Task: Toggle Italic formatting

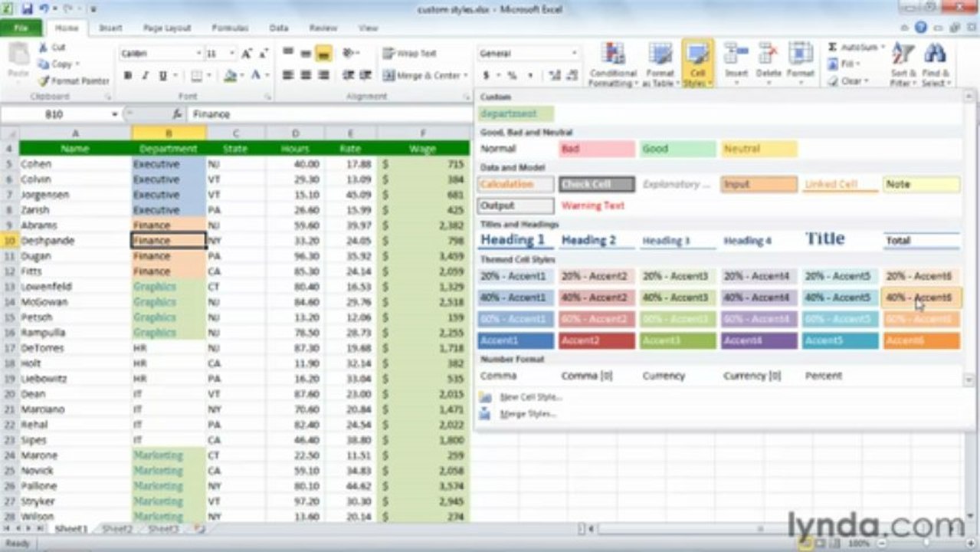Action: [145, 76]
